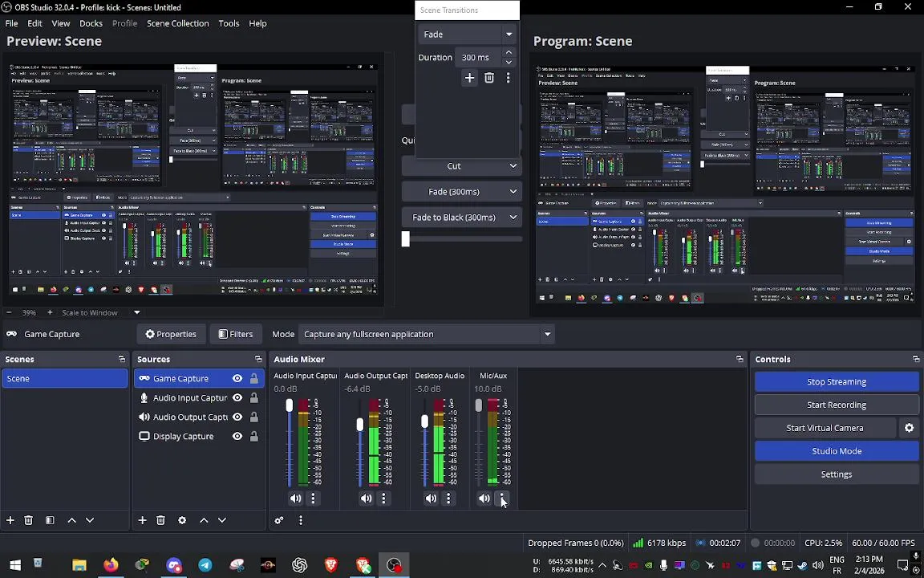Image resolution: width=924 pixels, height=578 pixels.
Task: Move scene down with Scenes down arrow
Action: tap(90, 520)
